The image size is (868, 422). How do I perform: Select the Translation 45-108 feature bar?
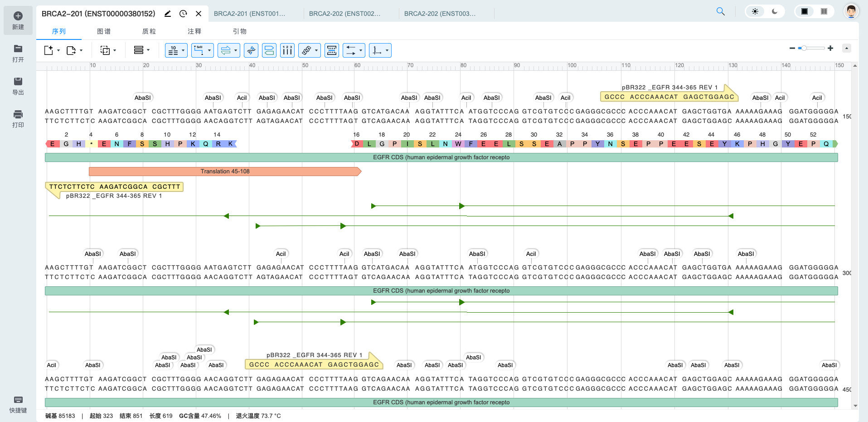pyautogui.click(x=225, y=172)
